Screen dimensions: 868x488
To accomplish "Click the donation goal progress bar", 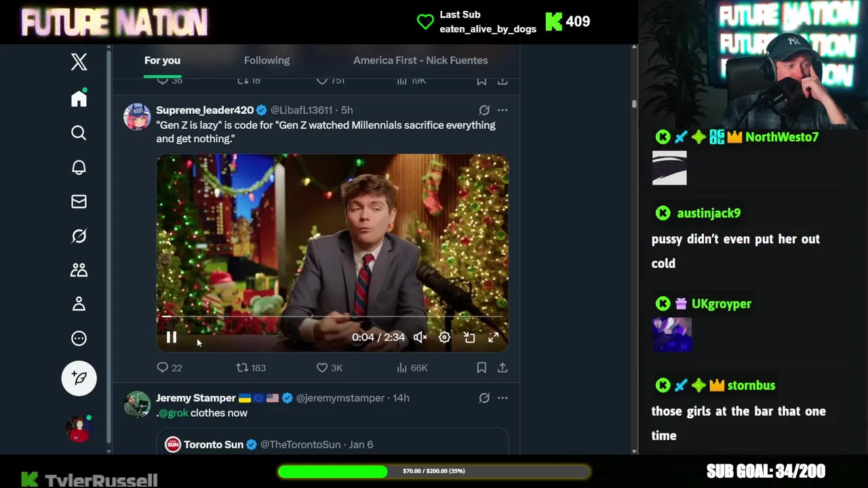I will [x=434, y=471].
